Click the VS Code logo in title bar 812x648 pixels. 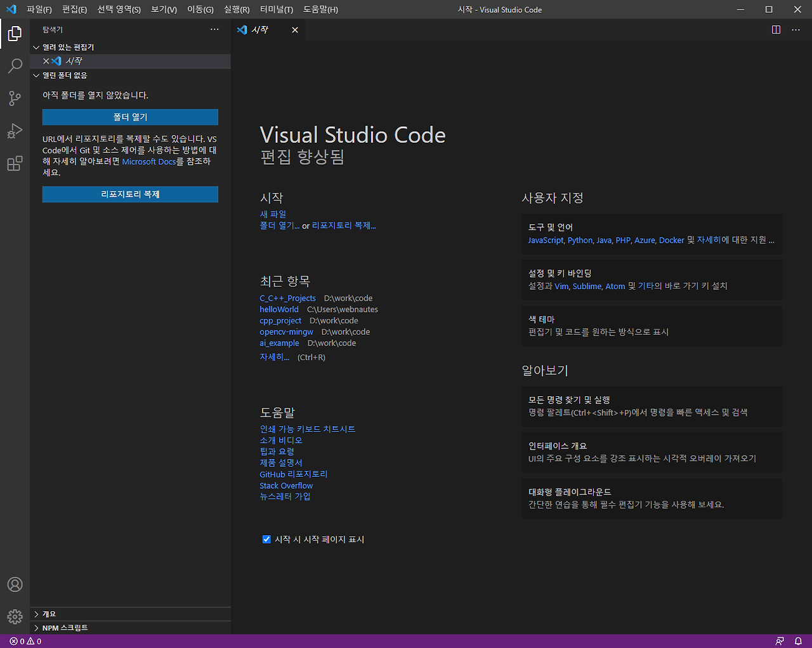(11, 10)
